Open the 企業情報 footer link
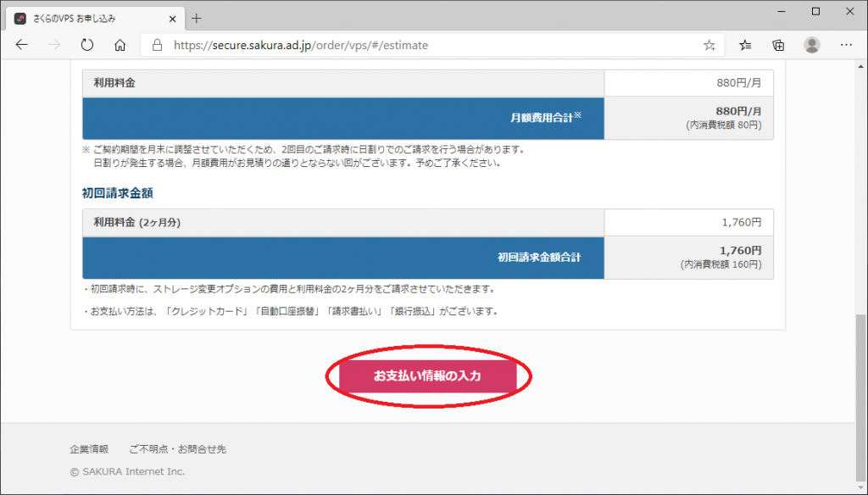 tap(89, 449)
